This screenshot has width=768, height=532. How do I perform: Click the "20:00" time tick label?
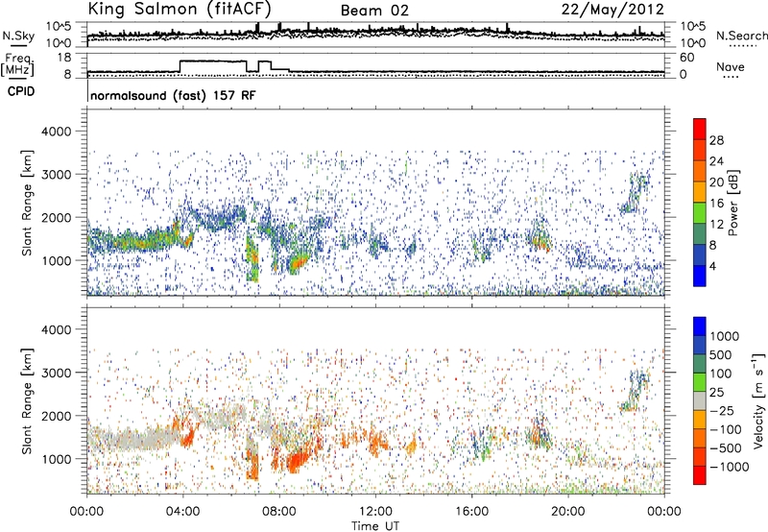point(568,512)
